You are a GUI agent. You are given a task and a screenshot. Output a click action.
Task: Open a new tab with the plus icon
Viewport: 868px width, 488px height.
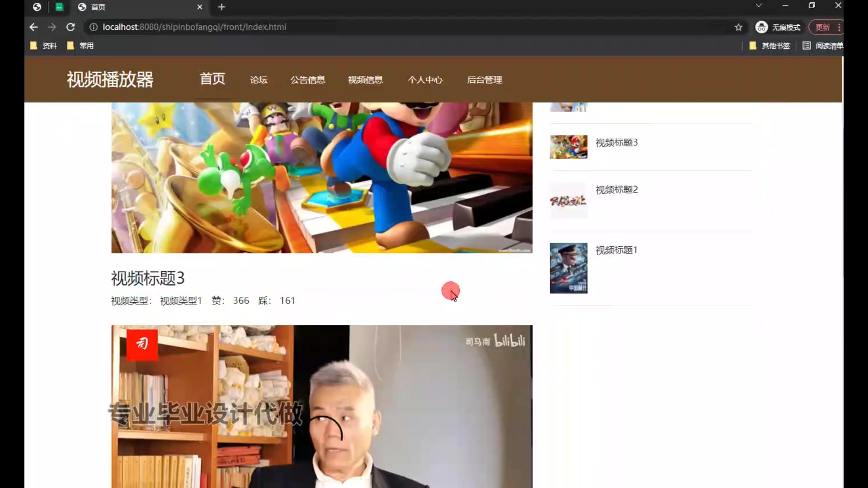click(x=222, y=7)
